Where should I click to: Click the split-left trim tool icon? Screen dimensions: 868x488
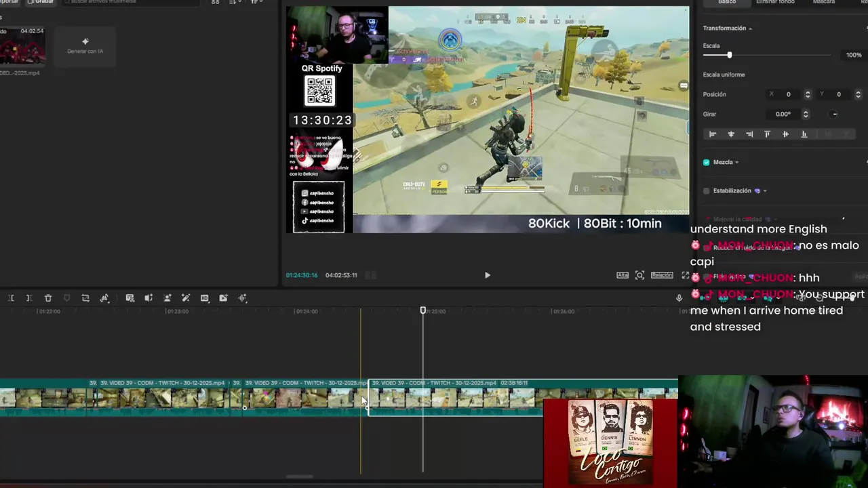(x=11, y=298)
